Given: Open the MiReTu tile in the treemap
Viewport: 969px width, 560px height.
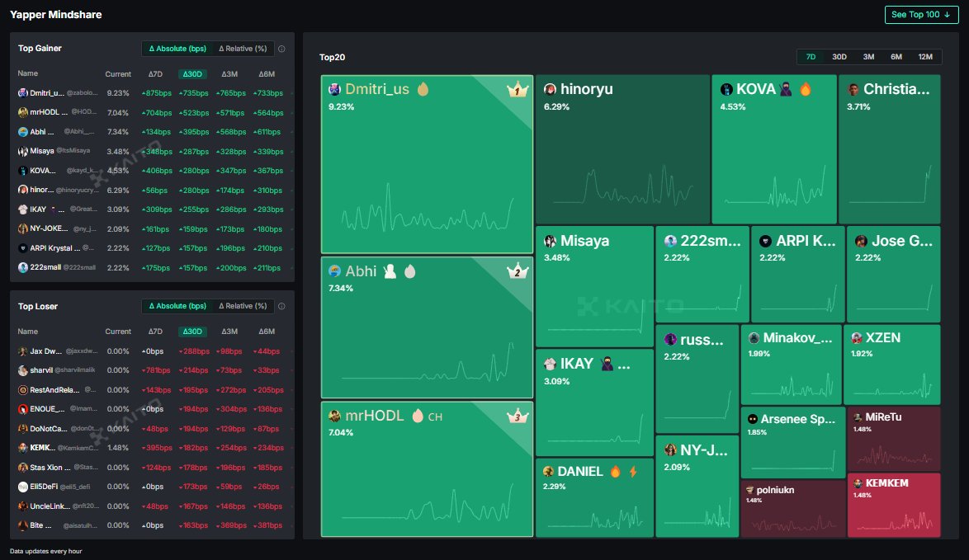Looking at the screenshot, I should pos(894,439).
